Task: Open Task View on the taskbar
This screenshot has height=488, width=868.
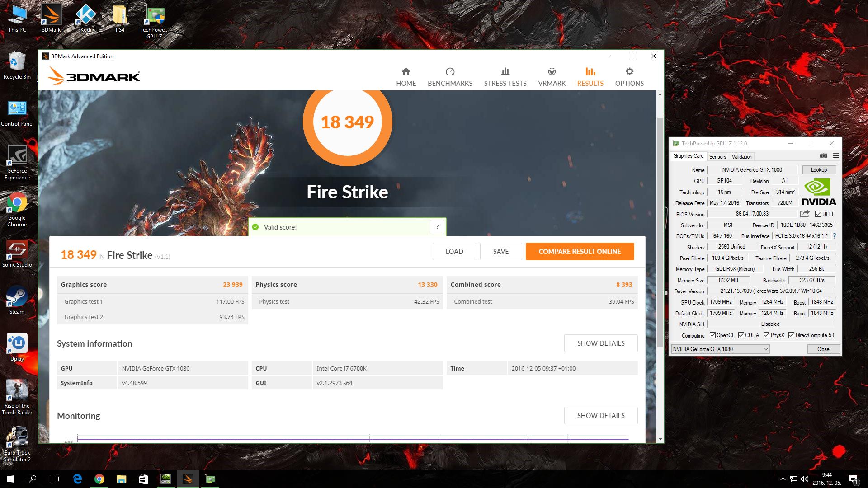Action: (54, 479)
